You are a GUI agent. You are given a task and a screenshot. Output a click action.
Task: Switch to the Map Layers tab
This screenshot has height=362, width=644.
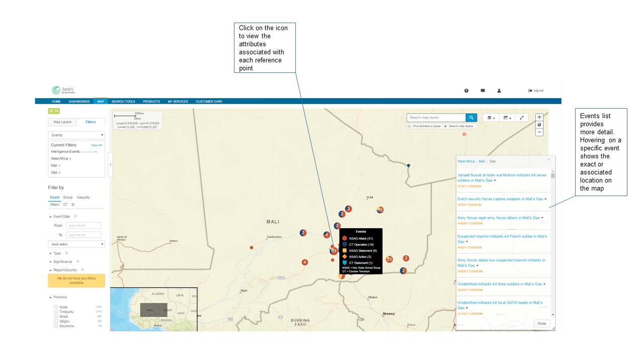[62, 122]
